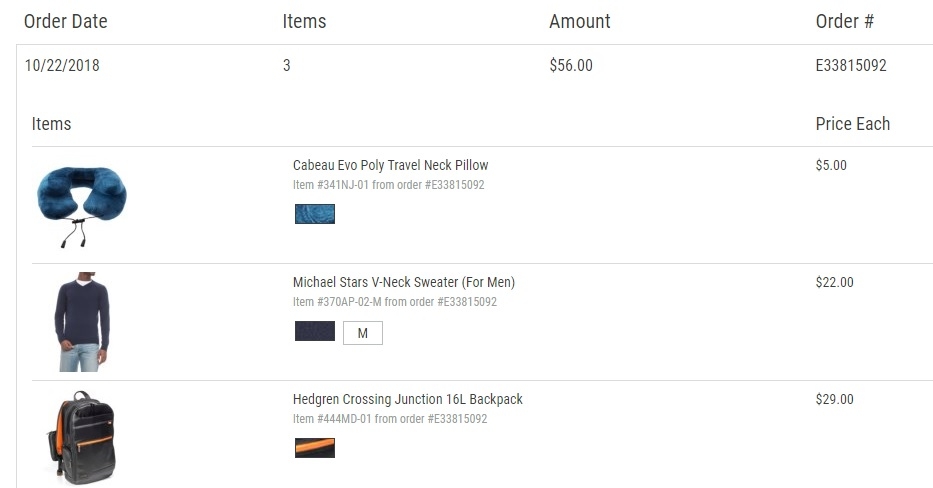Select the navy sweater color swatch
933x488 pixels.
pyautogui.click(x=315, y=331)
